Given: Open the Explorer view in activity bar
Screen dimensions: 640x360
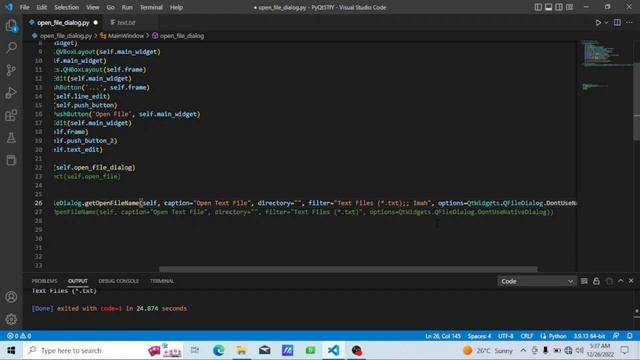Looking at the screenshot, I should click(11, 26).
